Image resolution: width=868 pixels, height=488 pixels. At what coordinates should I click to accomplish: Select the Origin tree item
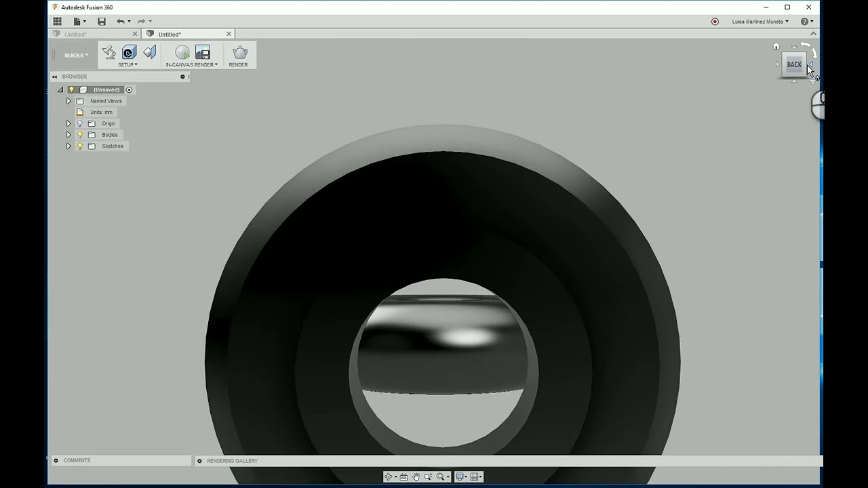(x=108, y=123)
